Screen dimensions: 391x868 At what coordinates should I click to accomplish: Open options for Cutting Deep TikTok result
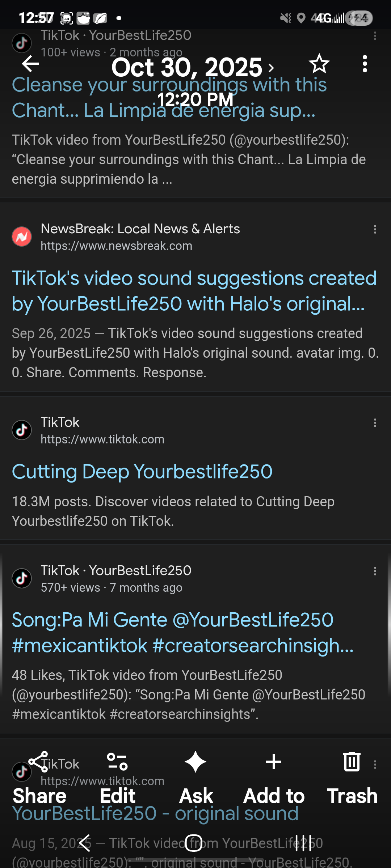pos(375,423)
